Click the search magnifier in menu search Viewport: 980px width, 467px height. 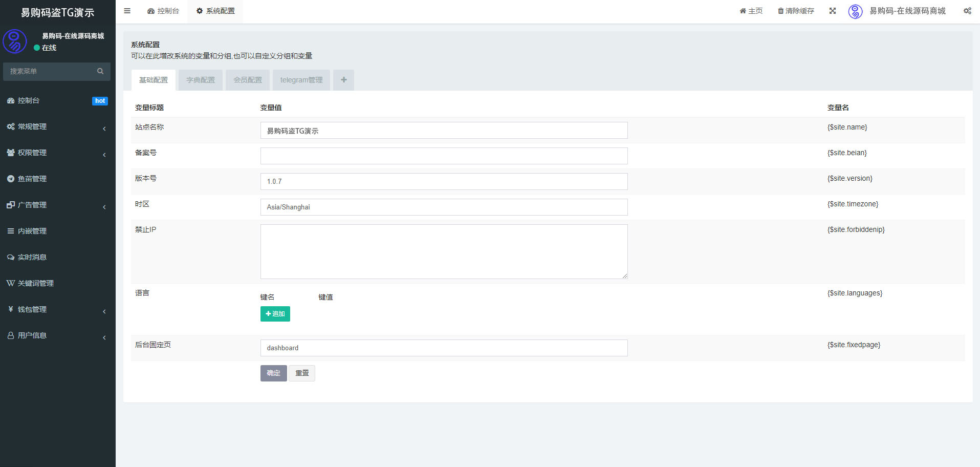pos(100,71)
